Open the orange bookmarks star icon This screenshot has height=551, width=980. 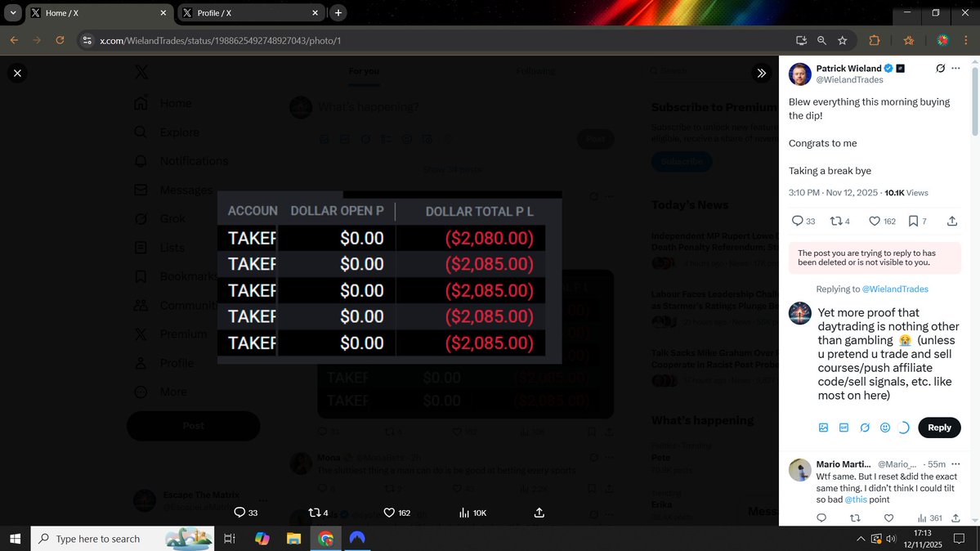point(909,40)
